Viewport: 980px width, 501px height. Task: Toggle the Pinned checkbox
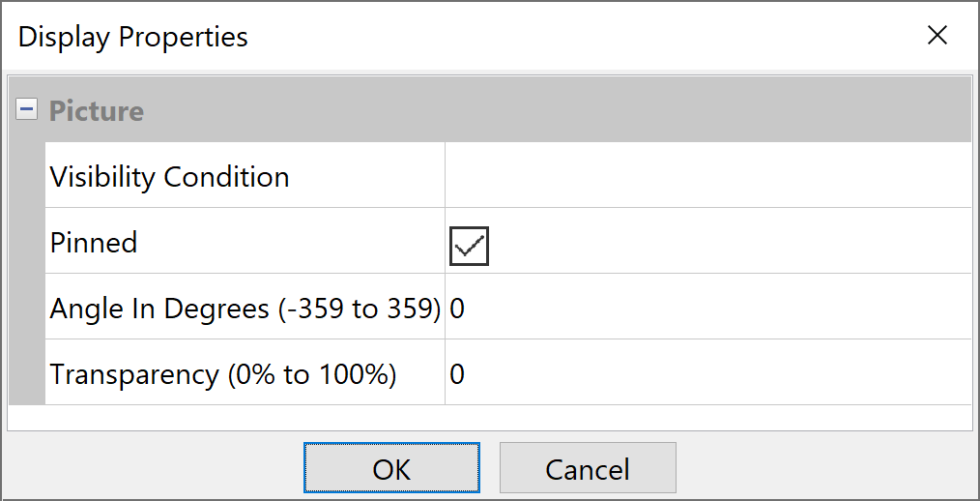coord(470,246)
